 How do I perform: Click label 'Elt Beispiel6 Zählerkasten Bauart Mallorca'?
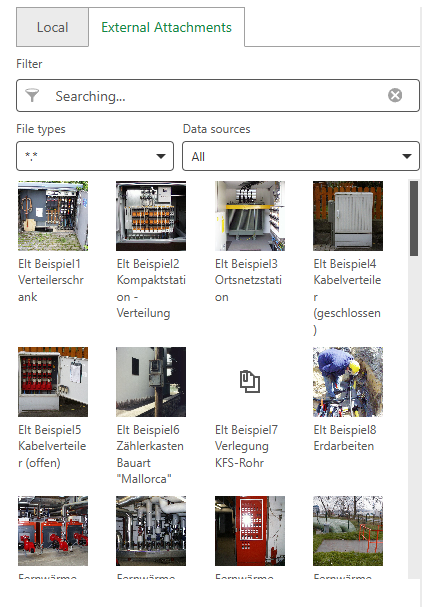point(150,454)
